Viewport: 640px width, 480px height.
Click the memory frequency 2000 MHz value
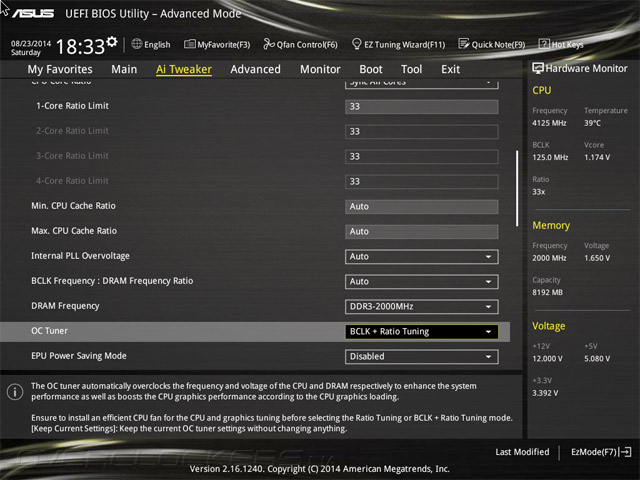tap(549, 258)
